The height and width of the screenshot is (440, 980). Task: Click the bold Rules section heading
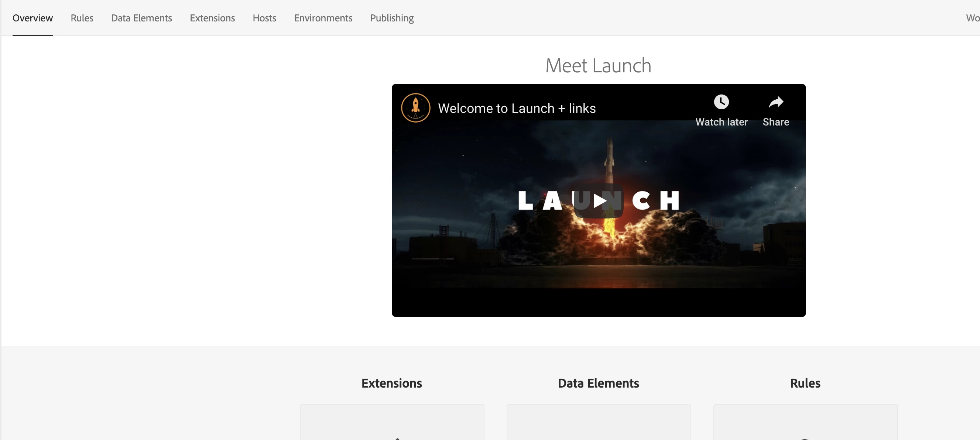805,383
